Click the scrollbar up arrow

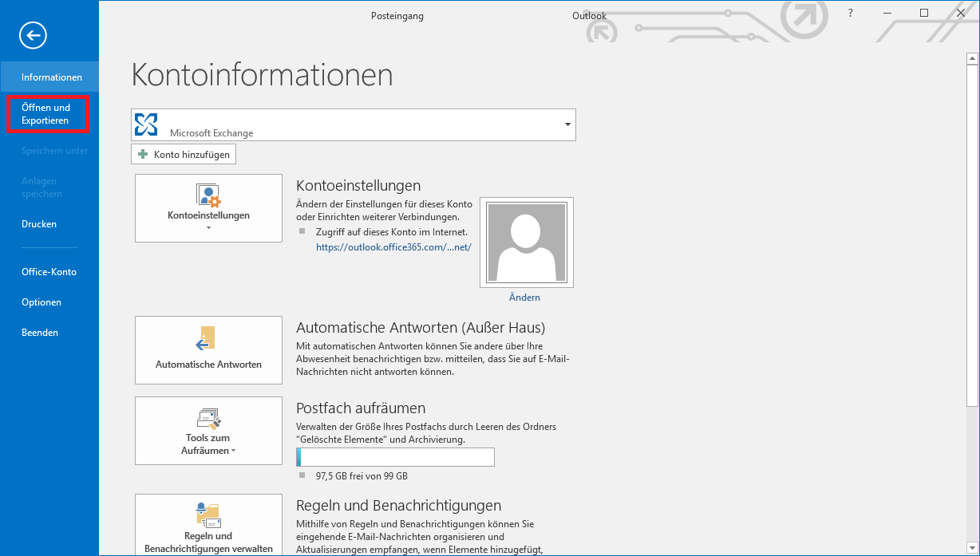click(972, 58)
